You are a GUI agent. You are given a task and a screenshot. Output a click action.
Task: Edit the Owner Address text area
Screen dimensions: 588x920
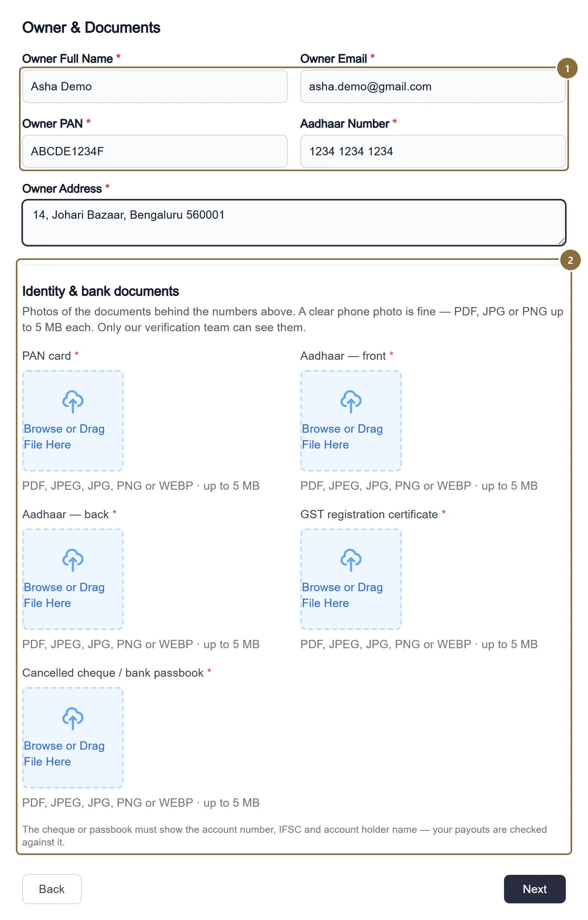294,223
